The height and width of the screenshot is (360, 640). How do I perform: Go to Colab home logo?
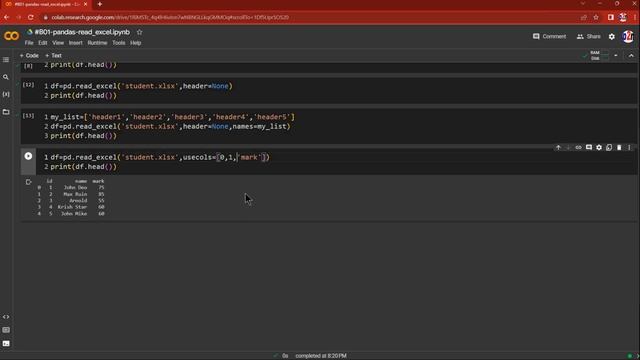[x=11, y=36]
